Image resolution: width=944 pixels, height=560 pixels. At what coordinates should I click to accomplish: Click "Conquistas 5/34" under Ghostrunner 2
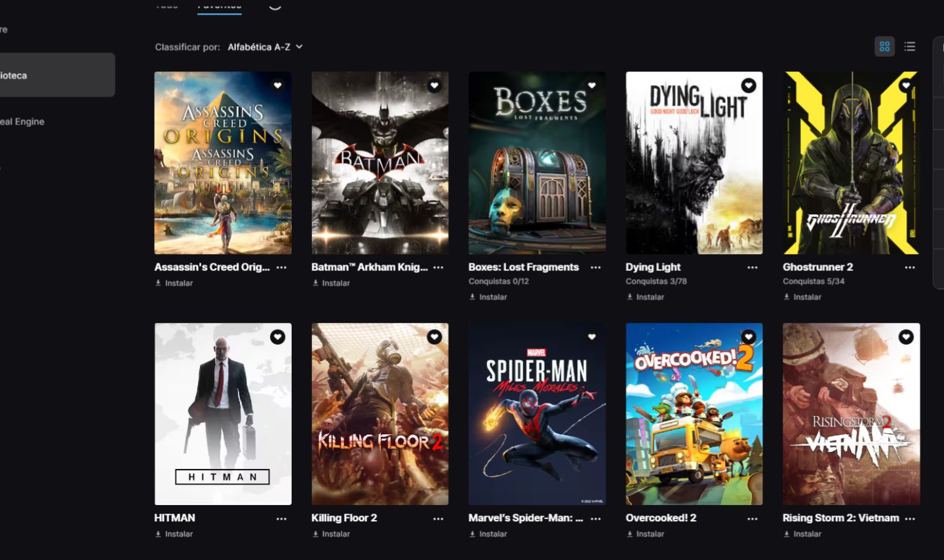[814, 281]
